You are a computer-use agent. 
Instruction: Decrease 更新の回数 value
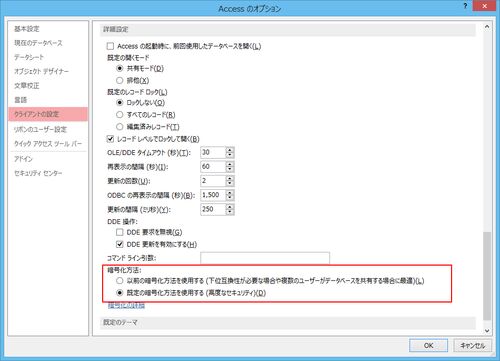(x=230, y=184)
